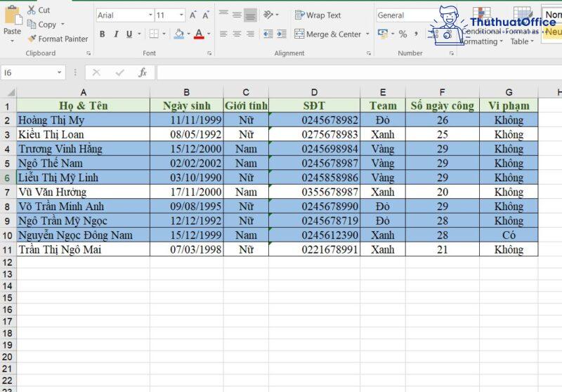
Task: Open Alignment settings dialog launcher
Action: pos(368,53)
